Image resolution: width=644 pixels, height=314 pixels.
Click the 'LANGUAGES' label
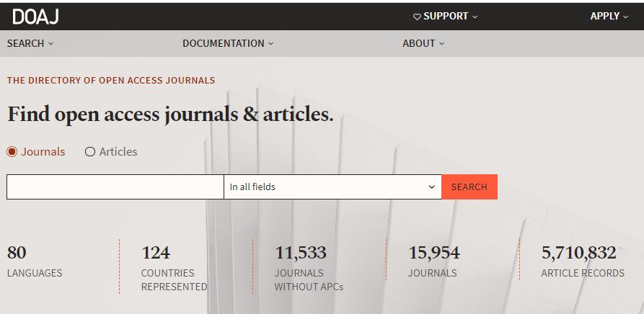click(35, 273)
